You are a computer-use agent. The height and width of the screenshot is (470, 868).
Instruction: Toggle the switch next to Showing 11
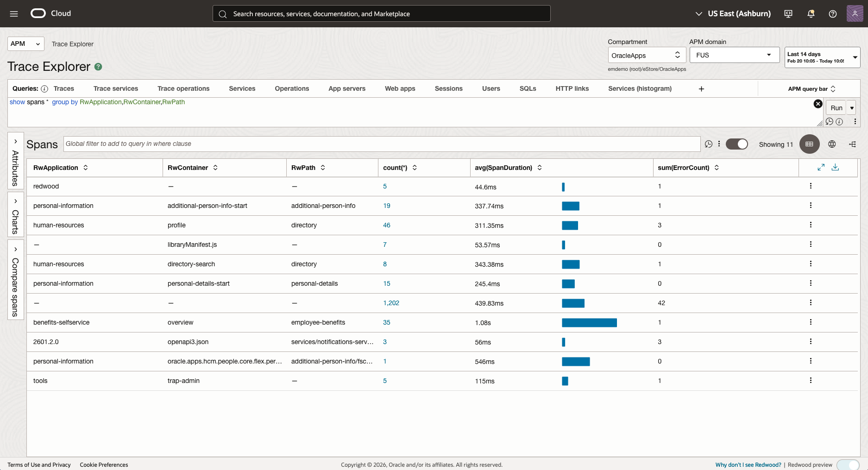coord(737,144)
